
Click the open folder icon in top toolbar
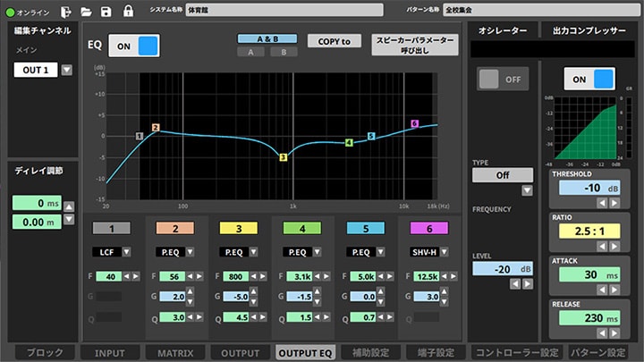[86, 12]
